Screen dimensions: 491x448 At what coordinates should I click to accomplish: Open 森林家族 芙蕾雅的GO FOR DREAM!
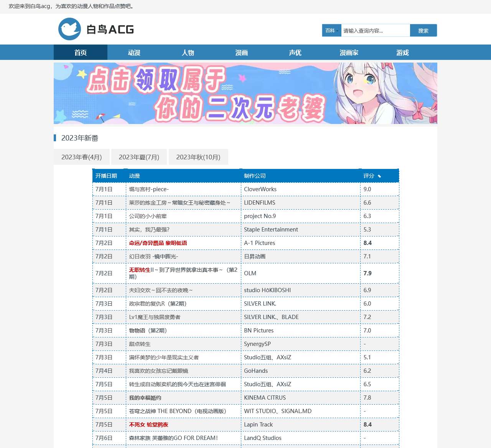pos(173,438)
